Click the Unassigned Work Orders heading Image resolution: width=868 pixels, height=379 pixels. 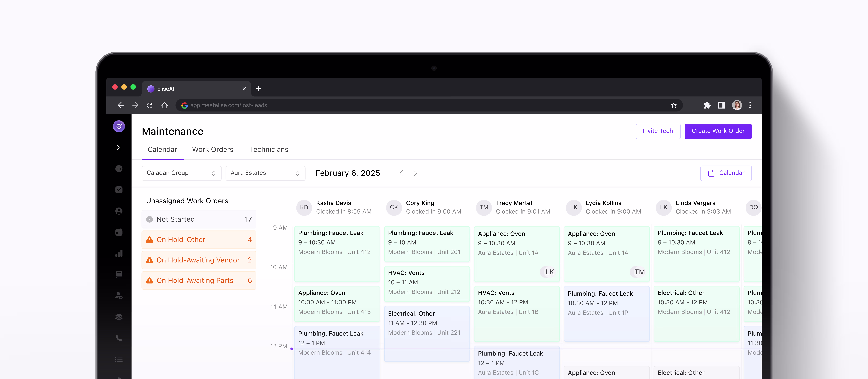pos(187,201)
